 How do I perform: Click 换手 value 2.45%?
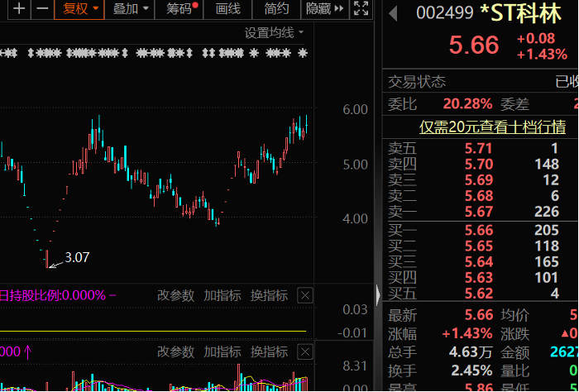coord(471,370)
